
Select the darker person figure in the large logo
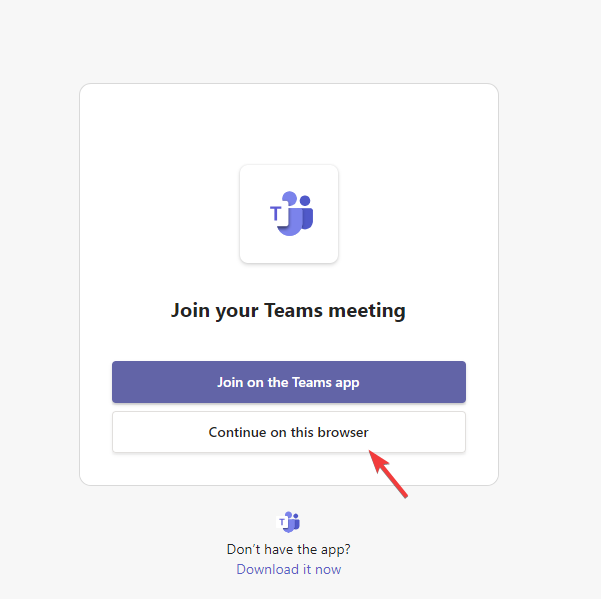306,212
